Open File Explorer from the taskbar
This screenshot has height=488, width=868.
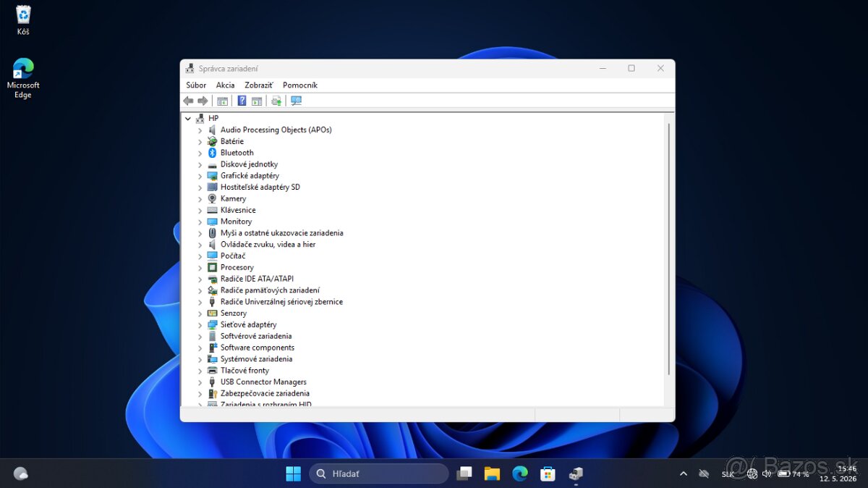coord(492,474)
